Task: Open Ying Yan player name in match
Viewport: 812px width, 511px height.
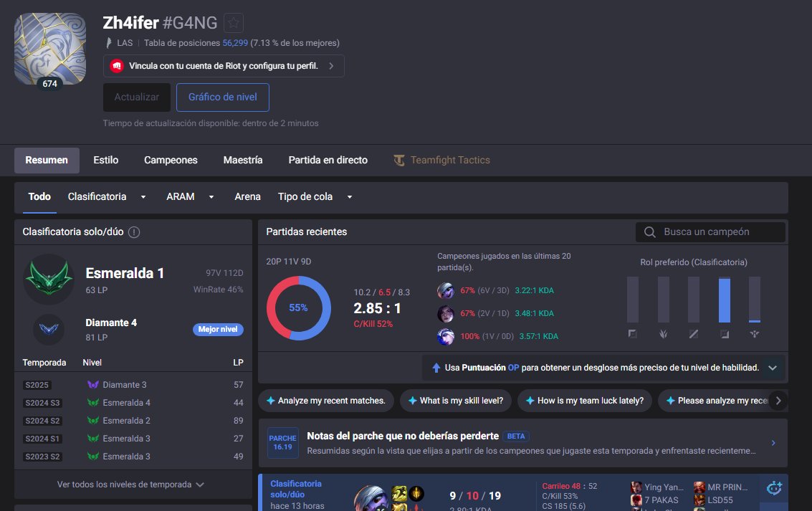Action: [x=664, y=487]
